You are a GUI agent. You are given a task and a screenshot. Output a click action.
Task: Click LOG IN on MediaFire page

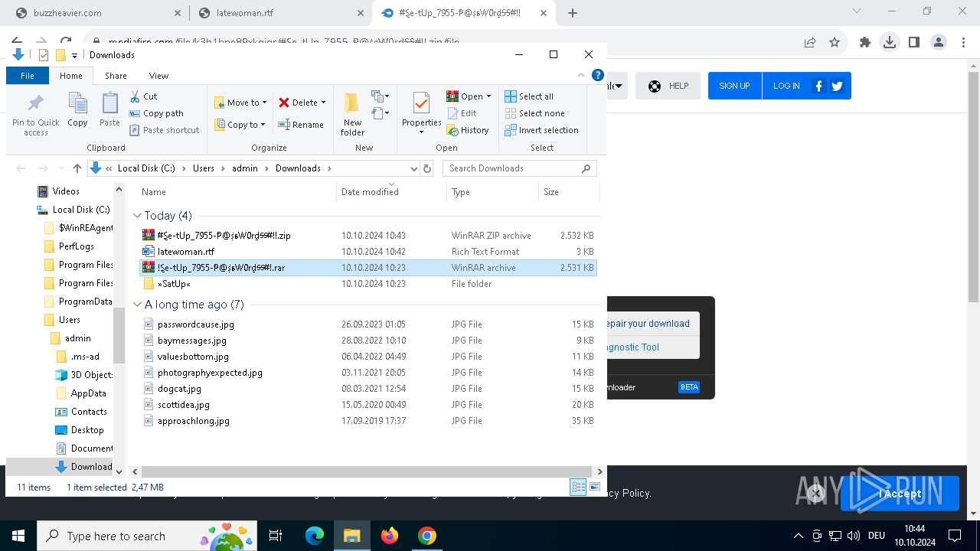click(786, 86)
